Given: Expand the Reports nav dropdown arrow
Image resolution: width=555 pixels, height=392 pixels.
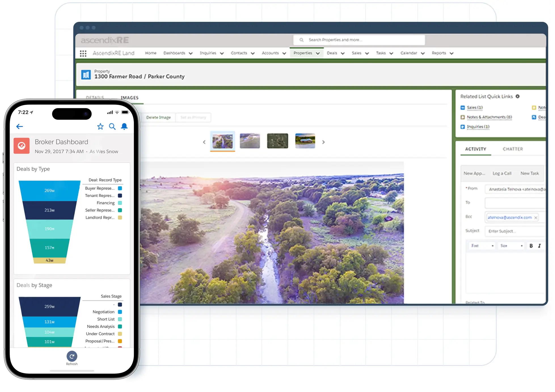Looking at the screenshot, I should click(451, 53).
